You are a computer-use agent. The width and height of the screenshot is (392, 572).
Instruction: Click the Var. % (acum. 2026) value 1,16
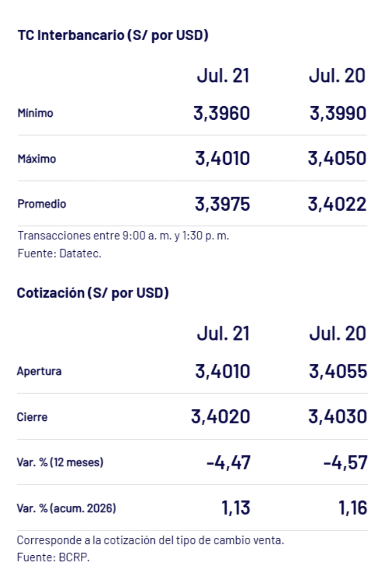tap(353, 508)
